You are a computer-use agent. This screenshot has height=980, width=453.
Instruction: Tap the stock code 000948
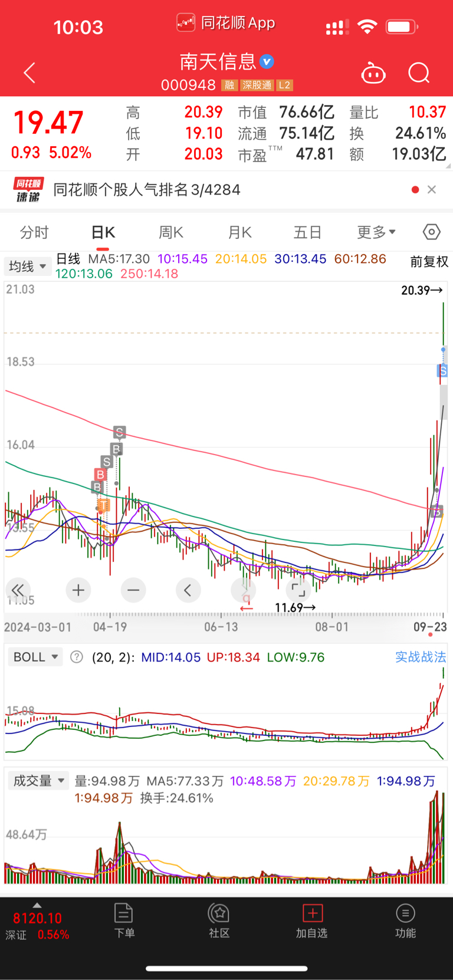pos(189,85)
